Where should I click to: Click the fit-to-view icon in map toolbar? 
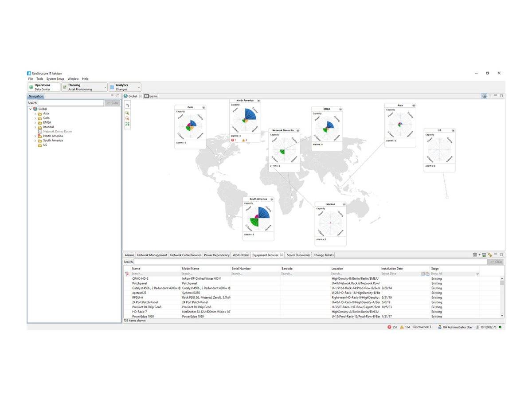pyautogui.click(x=127, y=124)
